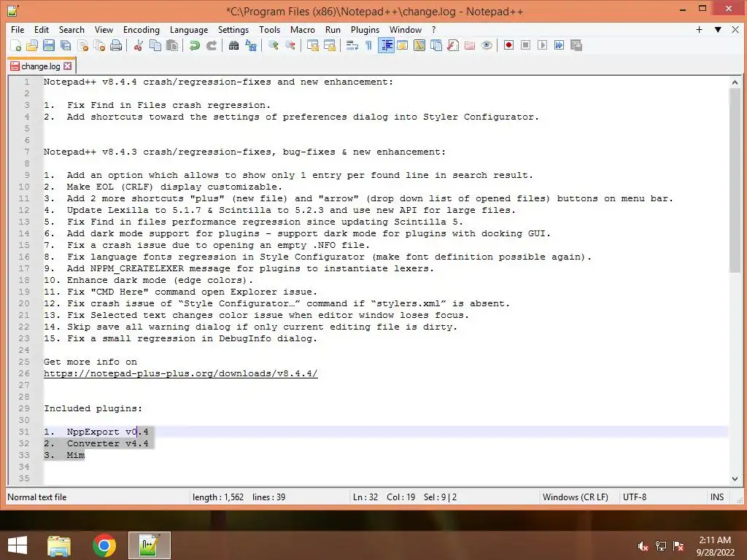
Task: Toggle word wrap in the toolbar
Action: coord(352,46)
